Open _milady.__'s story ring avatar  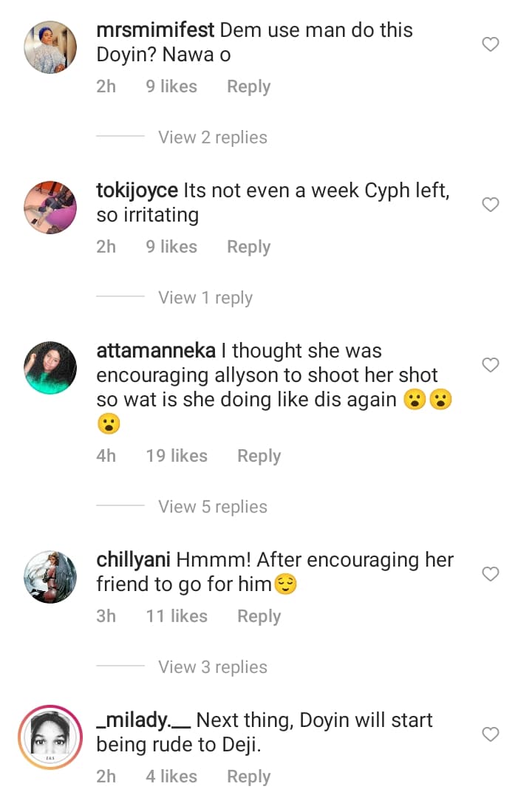coord(50,737)
